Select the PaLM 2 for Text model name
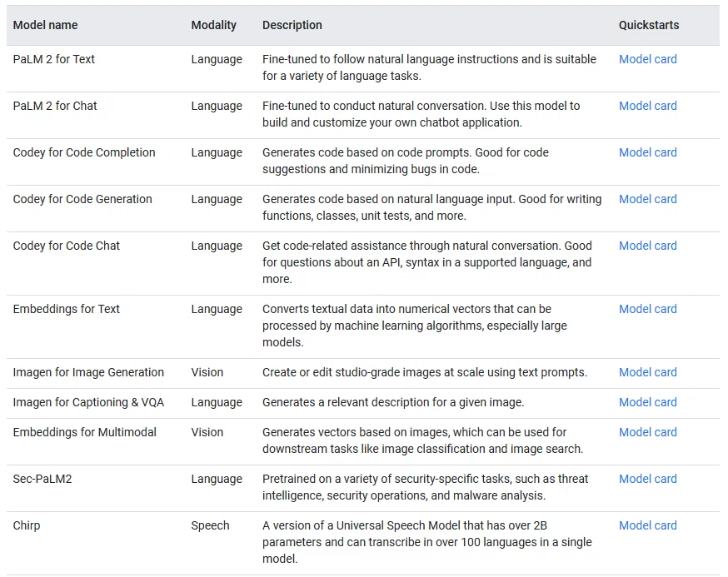 click(x=54, y=59)
